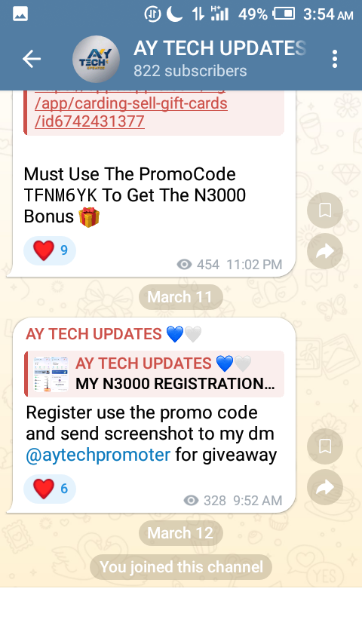Open AY TECH UPDATES channel avatar
Image resolution: width=362 pixels, height=644 pixels.
pyautogui.click(x=96, y=59)
